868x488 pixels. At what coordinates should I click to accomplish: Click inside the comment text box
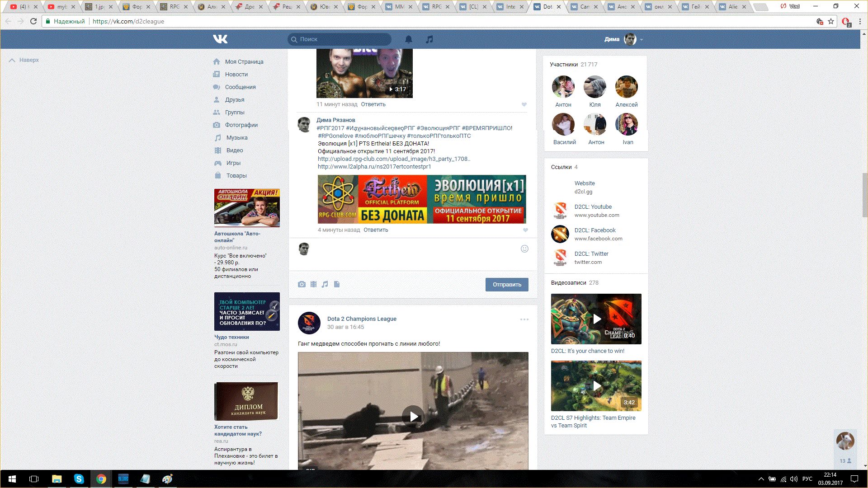(414, 254)
